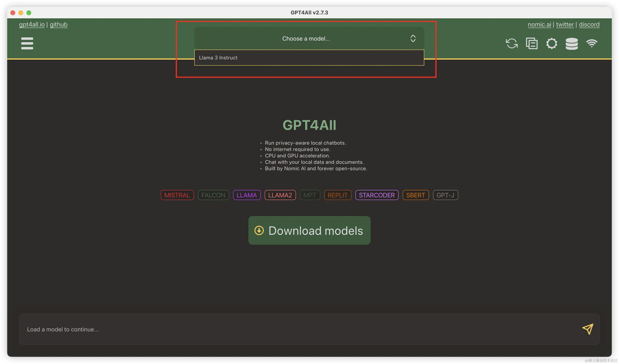Open the LocalDocs database icon

[572, 44]
